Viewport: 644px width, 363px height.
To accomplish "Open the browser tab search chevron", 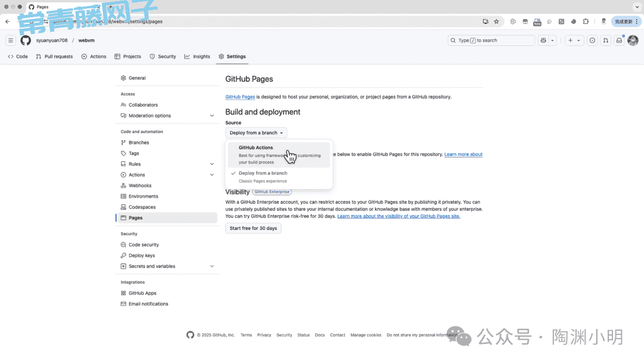I will [x=637, y=7].
